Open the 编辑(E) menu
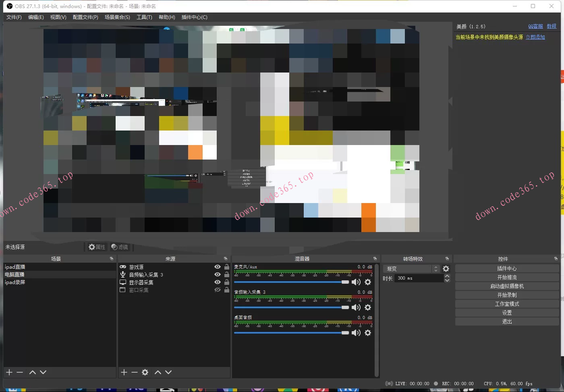Viewport: 564px width, 392px height. (36, 17)
